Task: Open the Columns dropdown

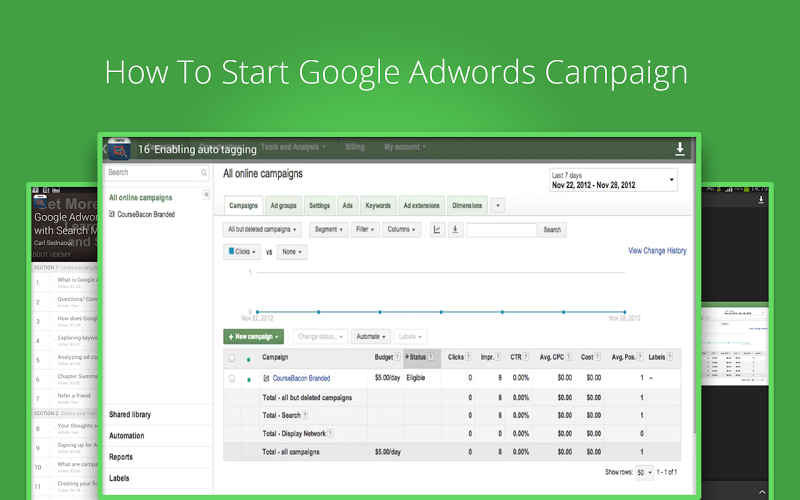Action: [x=402, y=230]
